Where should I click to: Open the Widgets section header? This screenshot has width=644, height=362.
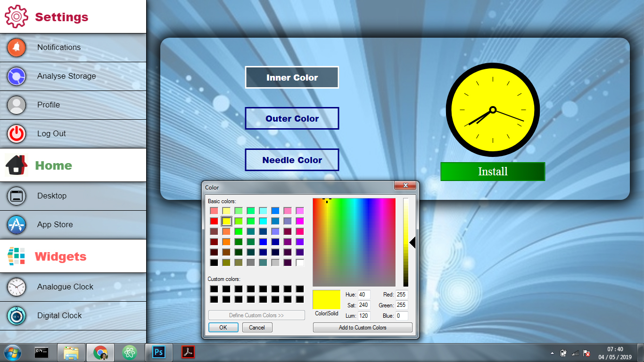click(47, 256)
